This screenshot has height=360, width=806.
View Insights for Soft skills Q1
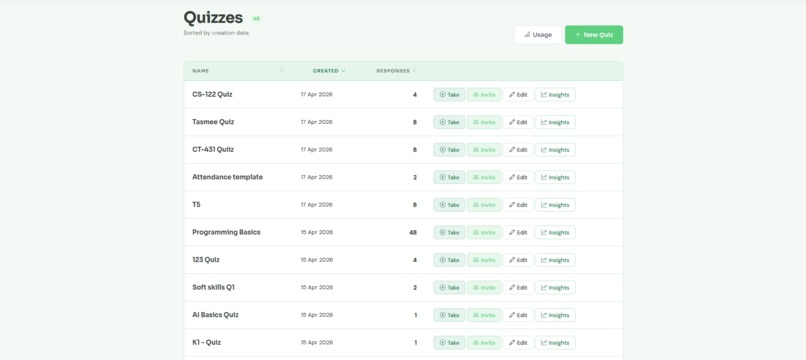555,287
